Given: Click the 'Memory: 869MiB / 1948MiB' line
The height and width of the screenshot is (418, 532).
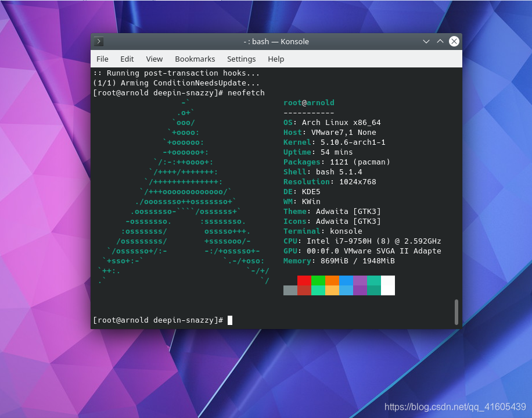Looking at the screenshot, I should (339, 261).
